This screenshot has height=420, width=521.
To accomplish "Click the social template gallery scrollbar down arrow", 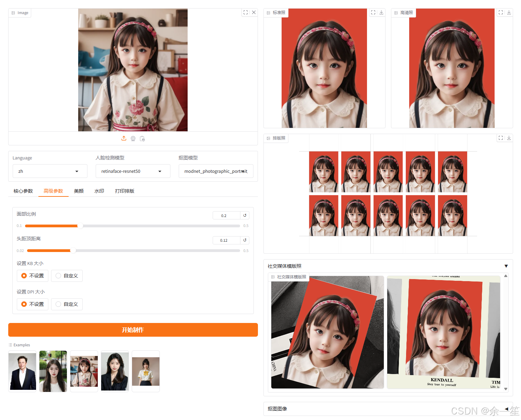I will [506, 389].
